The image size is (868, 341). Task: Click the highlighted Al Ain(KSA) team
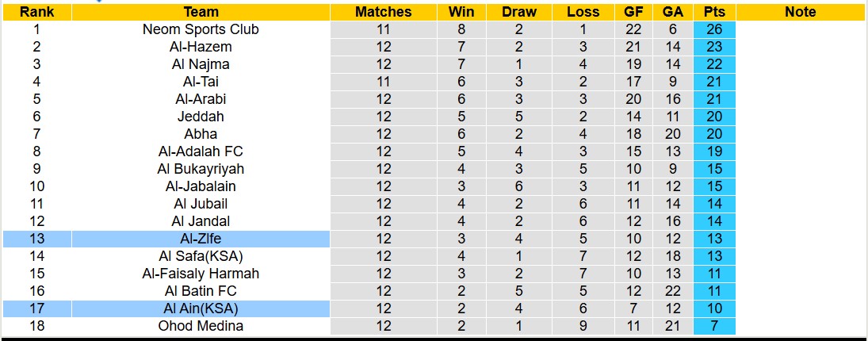pyautogui.click(x=201, y=308)
